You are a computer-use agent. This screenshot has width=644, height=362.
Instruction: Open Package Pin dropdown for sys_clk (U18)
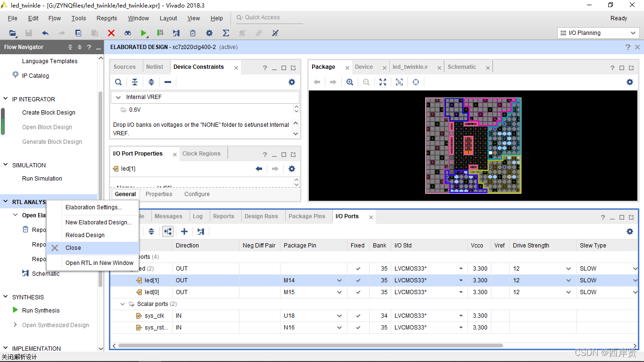click(x=339, y=316)
